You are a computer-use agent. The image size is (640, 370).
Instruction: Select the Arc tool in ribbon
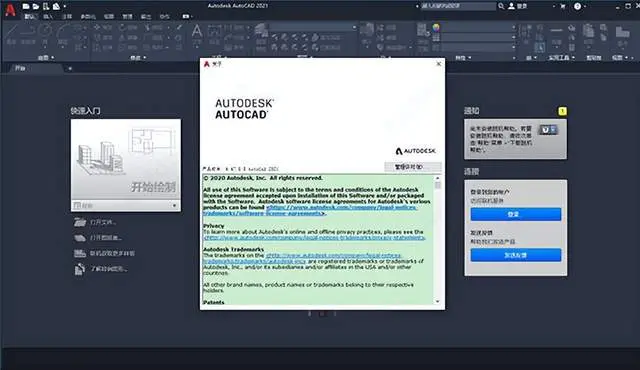[x=63, y=33]
